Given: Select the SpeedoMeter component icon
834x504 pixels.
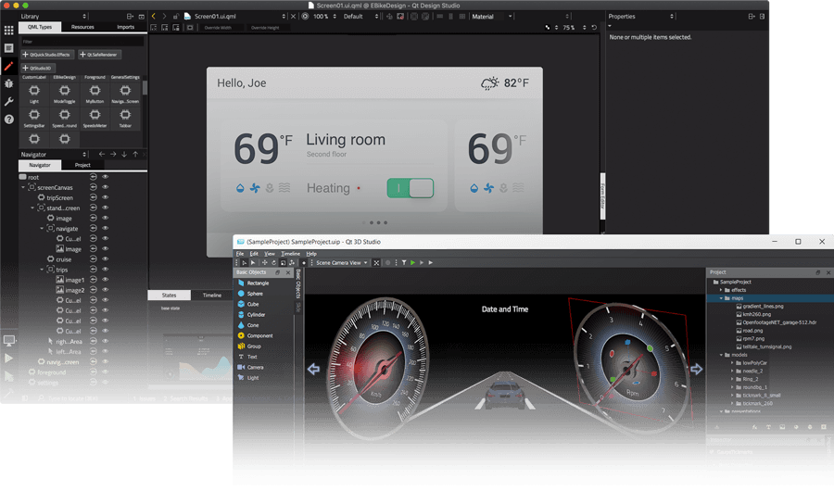Looking at the screenshot, I should point(94,115).
